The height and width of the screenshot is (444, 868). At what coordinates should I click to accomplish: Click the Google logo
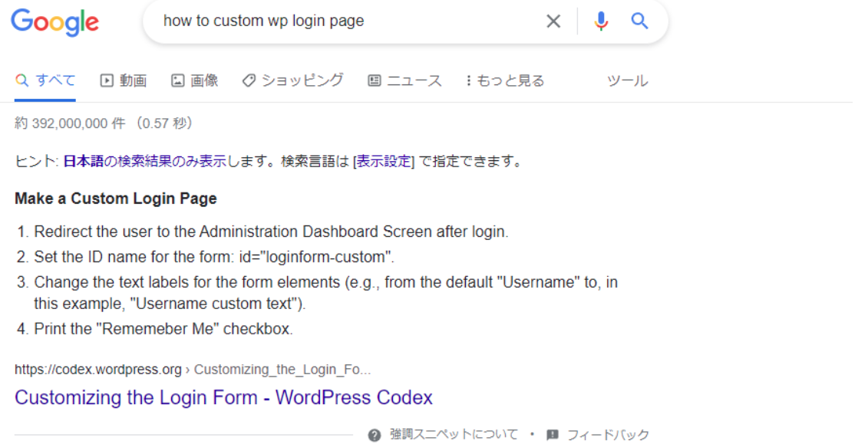tap(54, 23)
